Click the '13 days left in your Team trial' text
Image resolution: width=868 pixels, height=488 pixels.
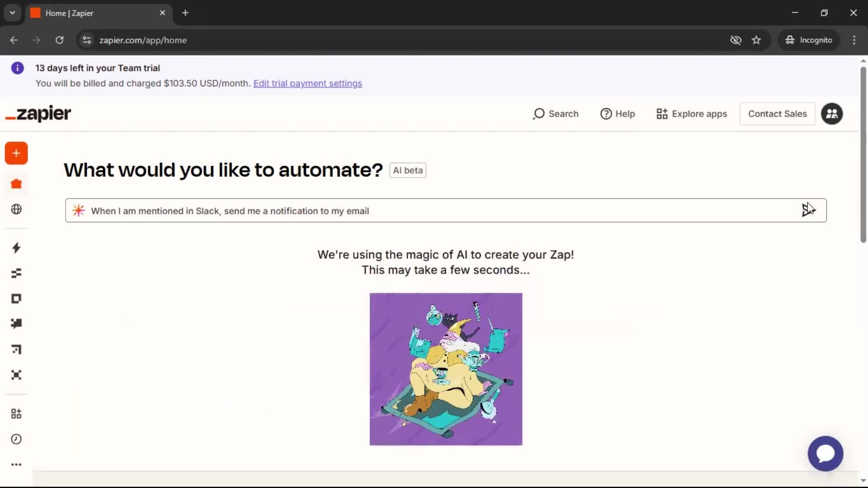[98, 68]
